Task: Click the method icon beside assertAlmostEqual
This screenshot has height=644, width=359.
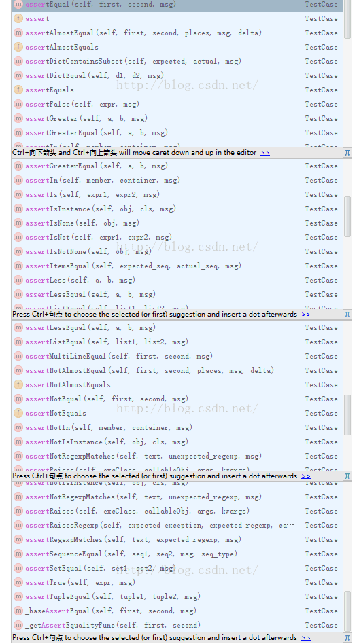Action: click(18, 33)
